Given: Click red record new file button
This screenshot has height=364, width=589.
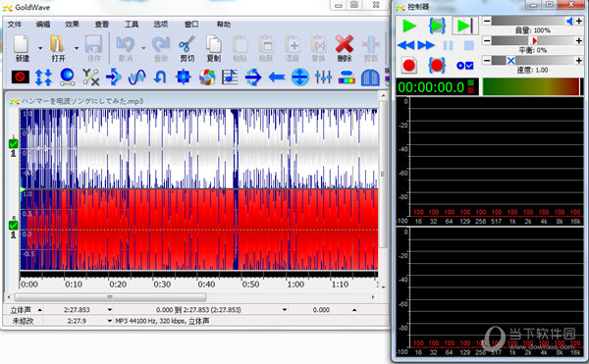Looking at the screenshot, I should point(409,65).
